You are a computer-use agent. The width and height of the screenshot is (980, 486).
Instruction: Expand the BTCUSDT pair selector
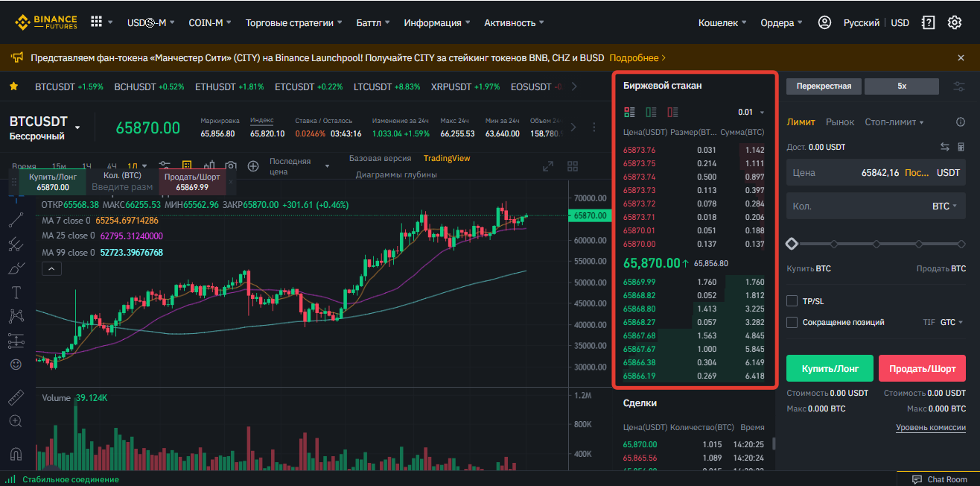77,128
